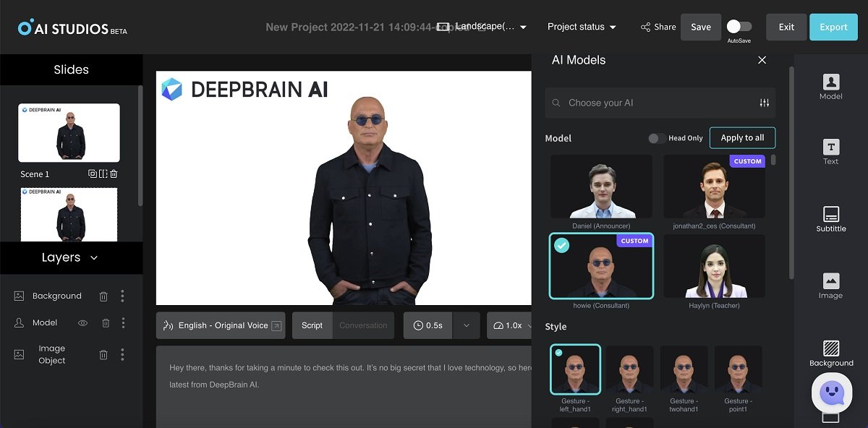The width and height of the screenshot is (868, 428).
Task: Open the Image tool in sidebar
Action: click(830, 284)
